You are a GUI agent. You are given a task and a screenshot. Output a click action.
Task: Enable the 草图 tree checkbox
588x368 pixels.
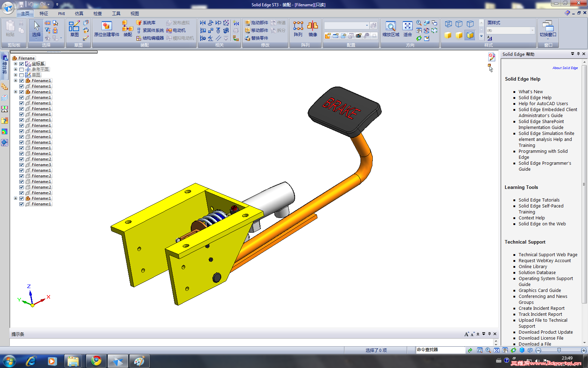[22, 75]
